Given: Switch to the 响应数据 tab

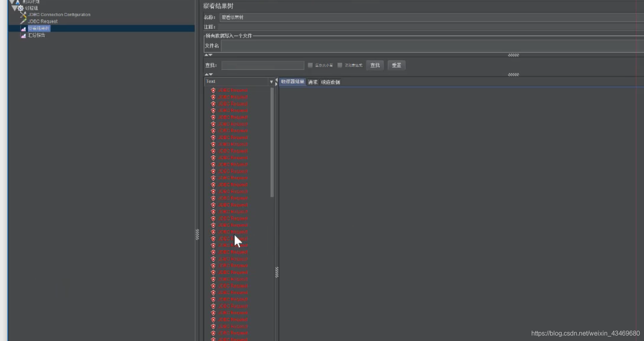Looking at the screenshot, I should coord(330,82).
